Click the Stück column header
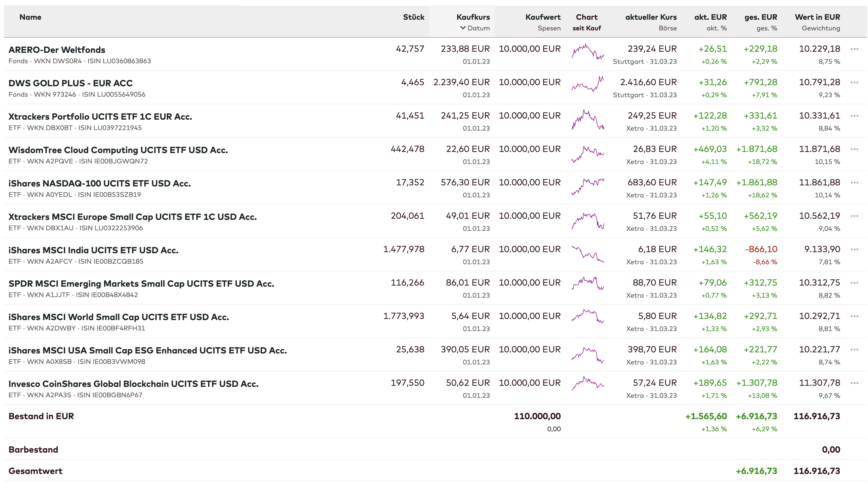This screenshot has width=868, height=489. (x=413, y=17)
